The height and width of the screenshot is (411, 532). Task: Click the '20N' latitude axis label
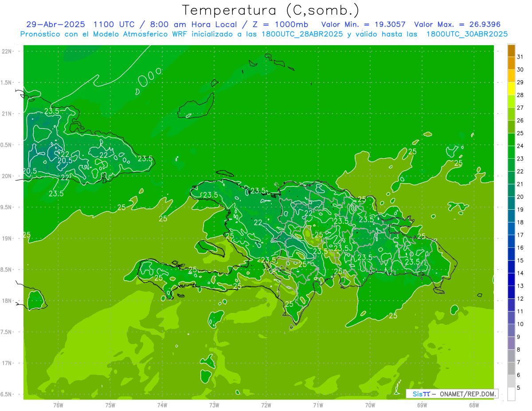pos(8,176)
